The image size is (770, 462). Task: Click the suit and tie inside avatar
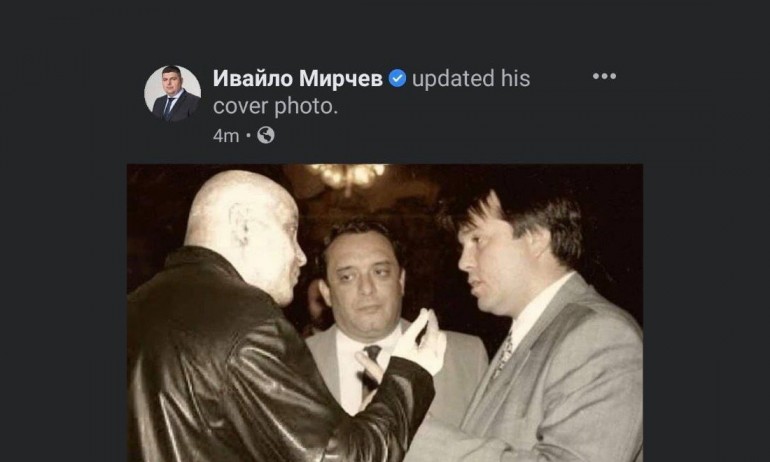tap(175, 106)
